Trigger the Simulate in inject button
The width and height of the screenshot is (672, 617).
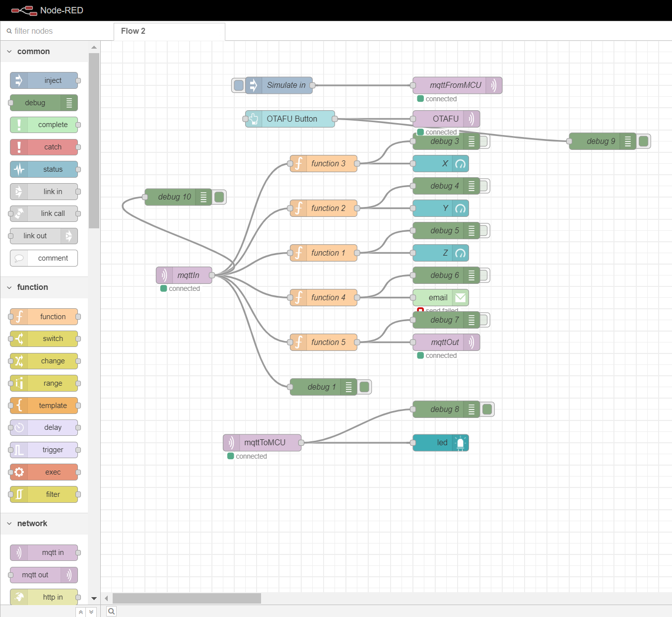(239, 85)
